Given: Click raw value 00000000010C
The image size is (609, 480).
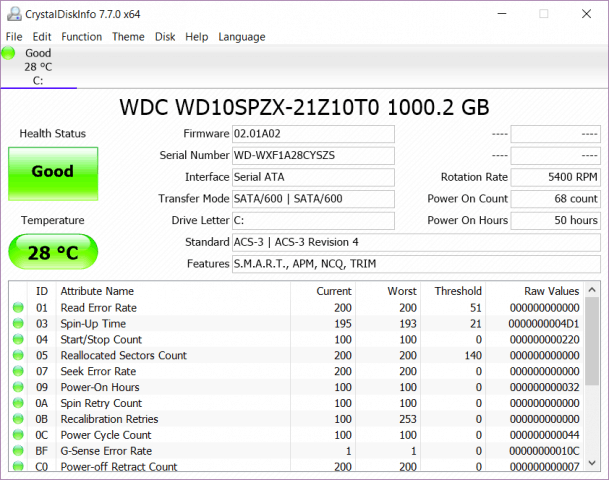Looking at the screenshot, I should [x=544, y=451].
